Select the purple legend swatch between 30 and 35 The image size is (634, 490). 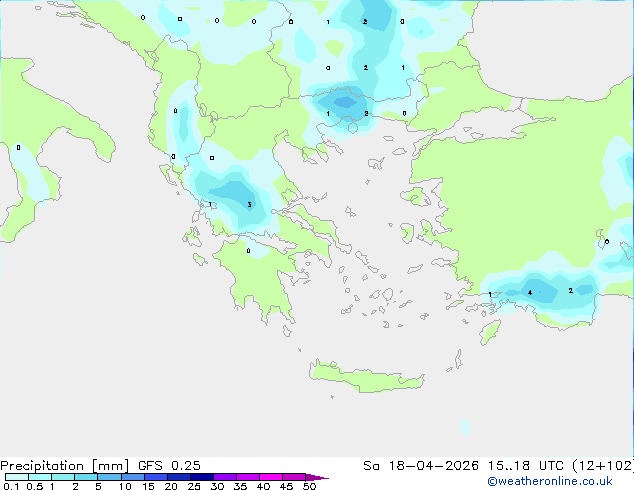point(225,477)
